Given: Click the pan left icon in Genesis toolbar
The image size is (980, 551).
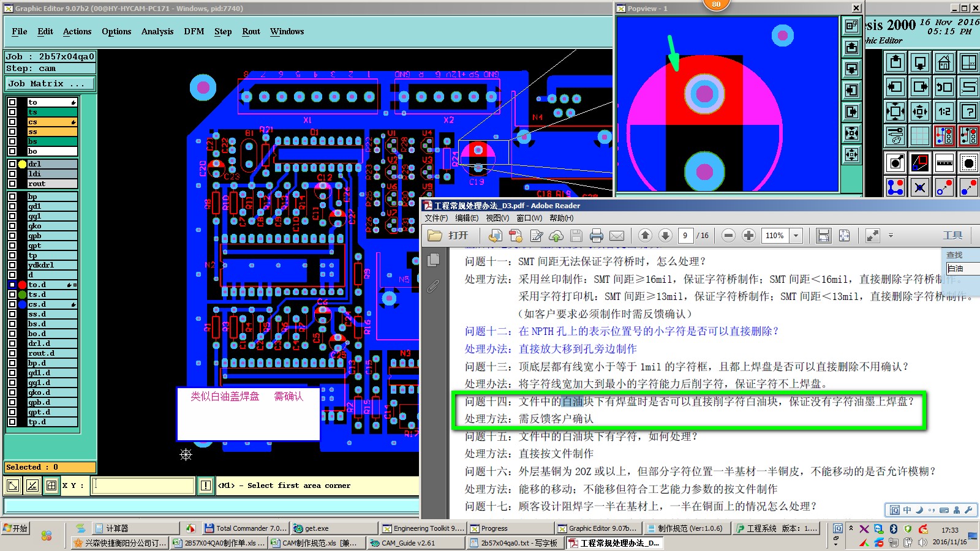Looking at the screenshot, I should point(895,87).
